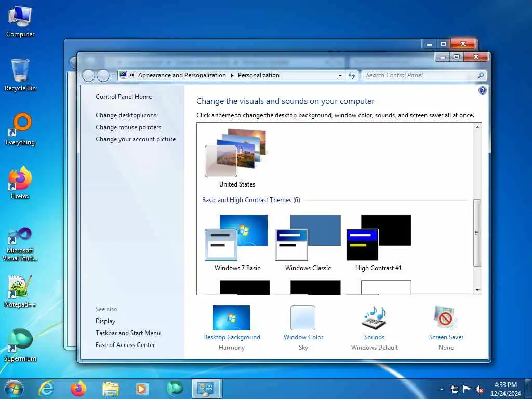532x399 pixels.
Task: Apply the Windows 7 Basic theme
Action: pos(237,243)
